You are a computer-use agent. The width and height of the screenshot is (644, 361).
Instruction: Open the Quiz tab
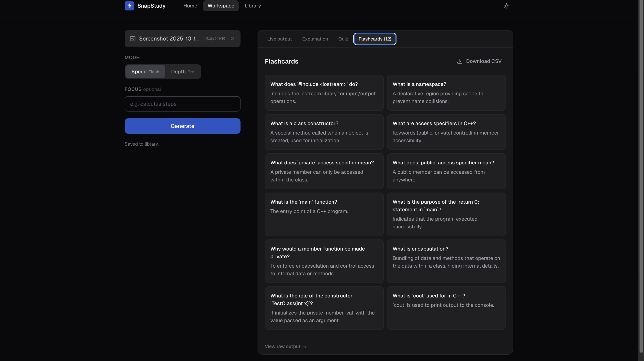(343, 39)
